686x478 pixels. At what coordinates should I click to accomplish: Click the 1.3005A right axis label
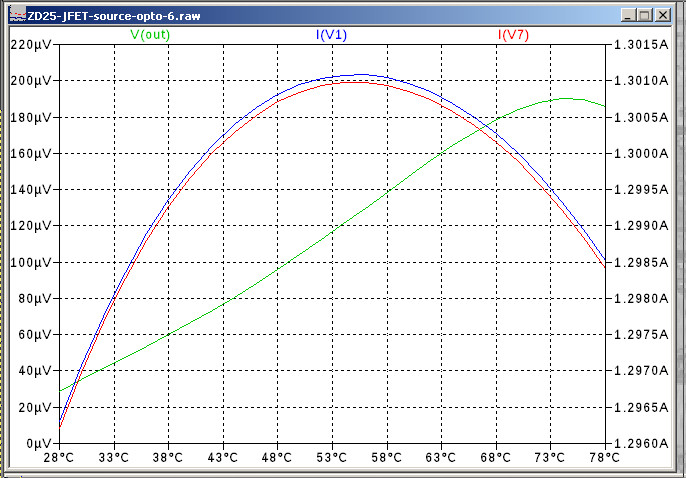click(x=641, y=117)
